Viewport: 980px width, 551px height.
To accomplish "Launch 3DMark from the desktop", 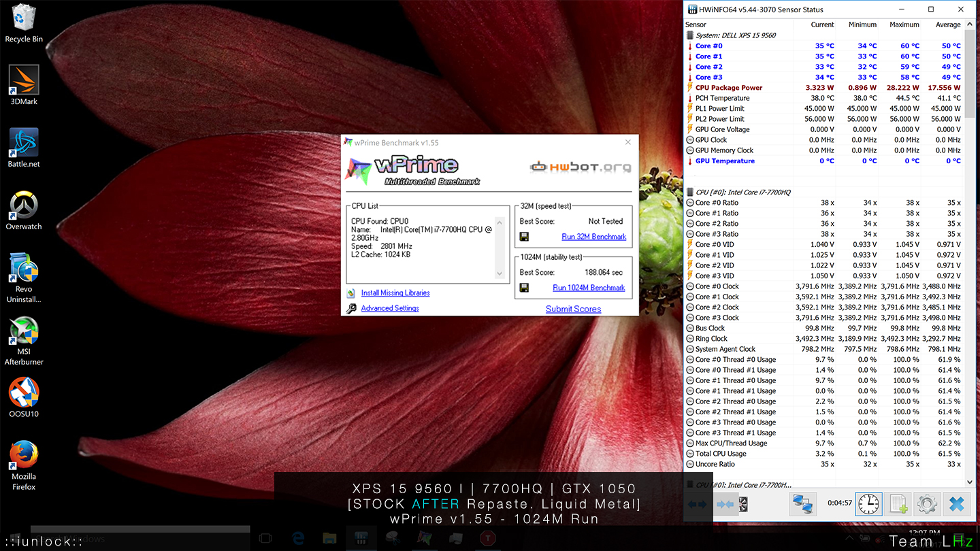I will click(x=24, y=85).
